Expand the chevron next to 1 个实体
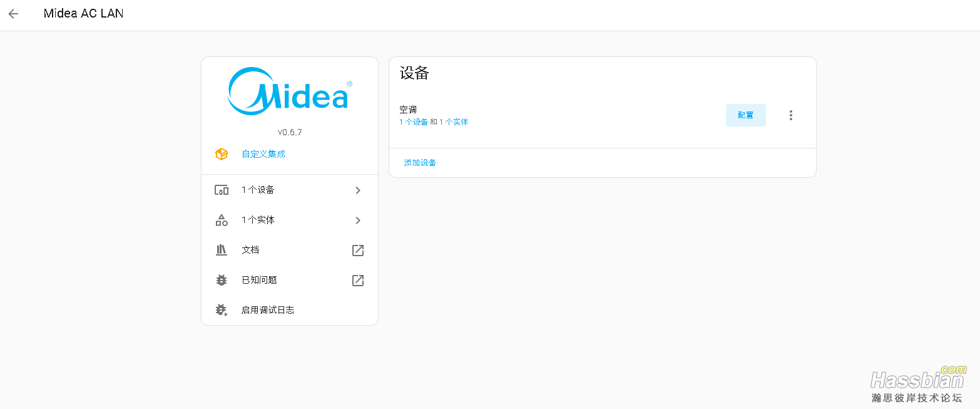Image resolution: width=980 pixels, height=409 pixels. coord(358,220)
